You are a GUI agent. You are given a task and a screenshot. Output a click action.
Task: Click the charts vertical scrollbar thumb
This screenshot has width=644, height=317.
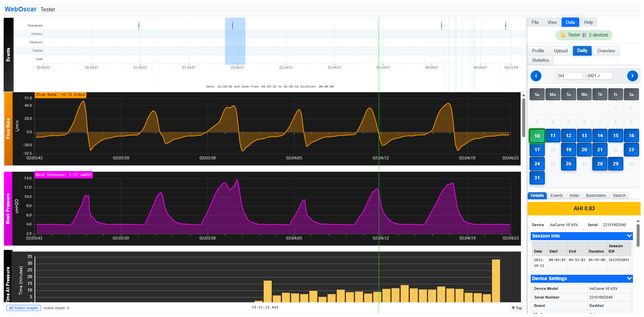click(x=524, y=117)
